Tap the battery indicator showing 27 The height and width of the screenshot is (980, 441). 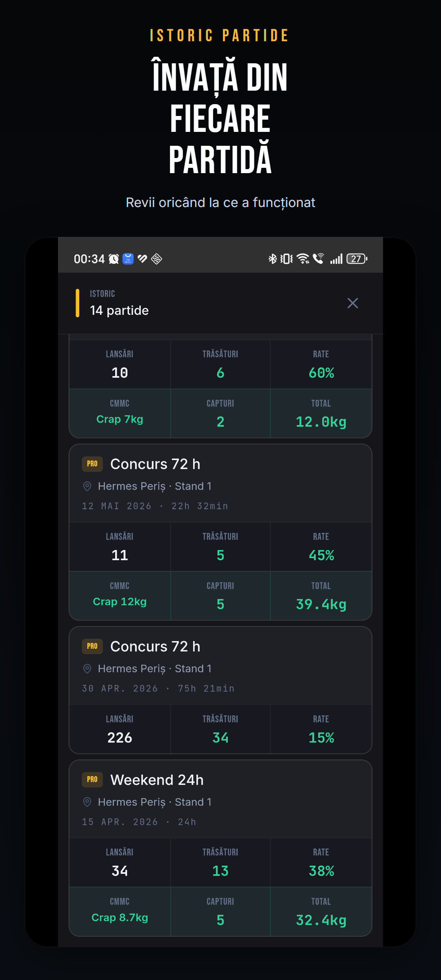(x=357, y=259)
